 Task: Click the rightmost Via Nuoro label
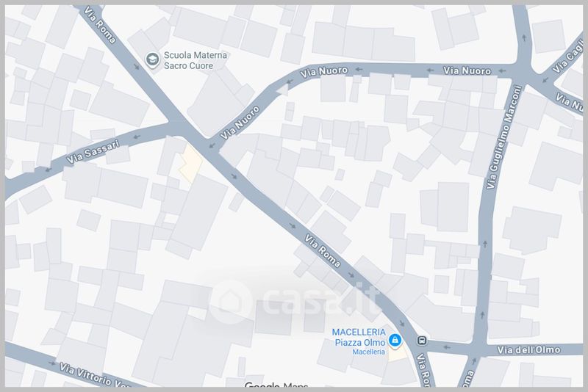pyautogui.click(x=467, y=70)
